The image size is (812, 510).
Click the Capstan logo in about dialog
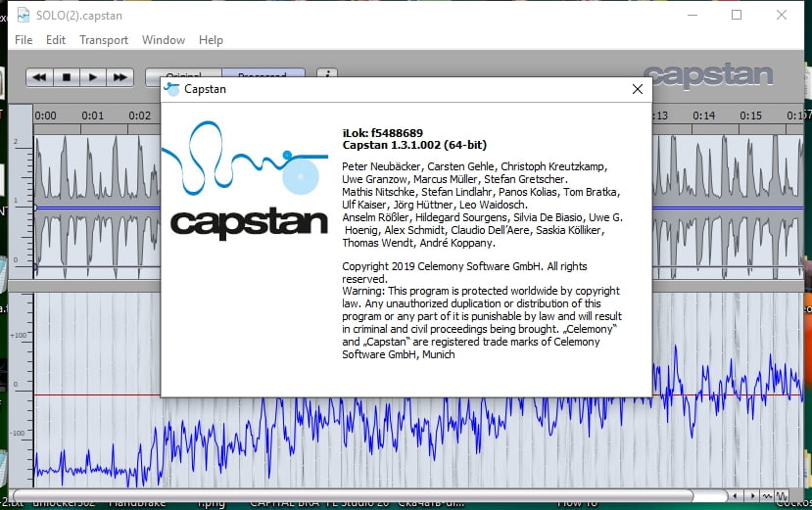246,180
